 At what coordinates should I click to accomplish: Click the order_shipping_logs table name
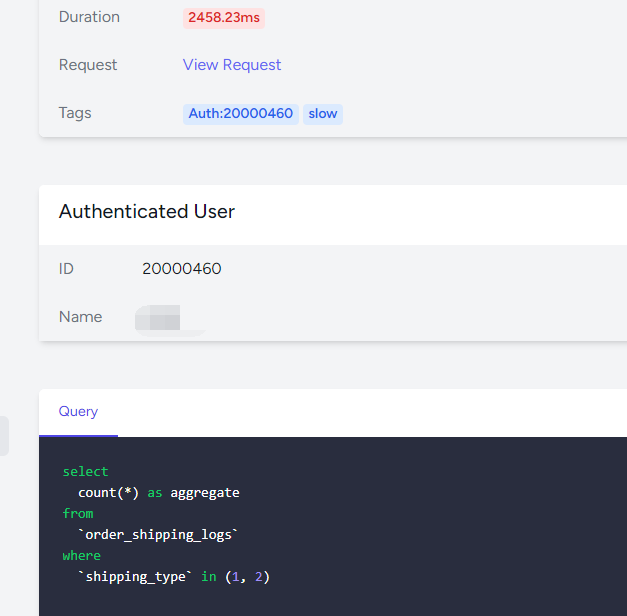tap(158, 534)
